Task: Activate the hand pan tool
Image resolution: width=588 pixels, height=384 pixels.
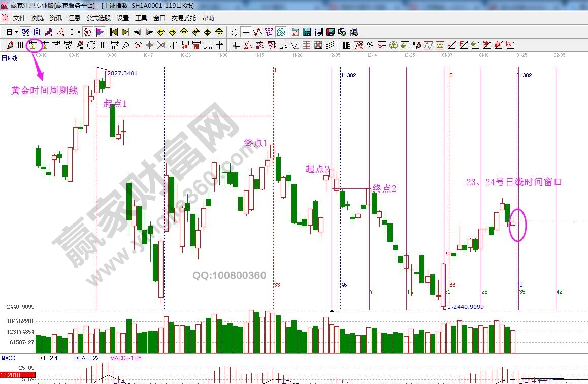Action: (x=234, y=32)
